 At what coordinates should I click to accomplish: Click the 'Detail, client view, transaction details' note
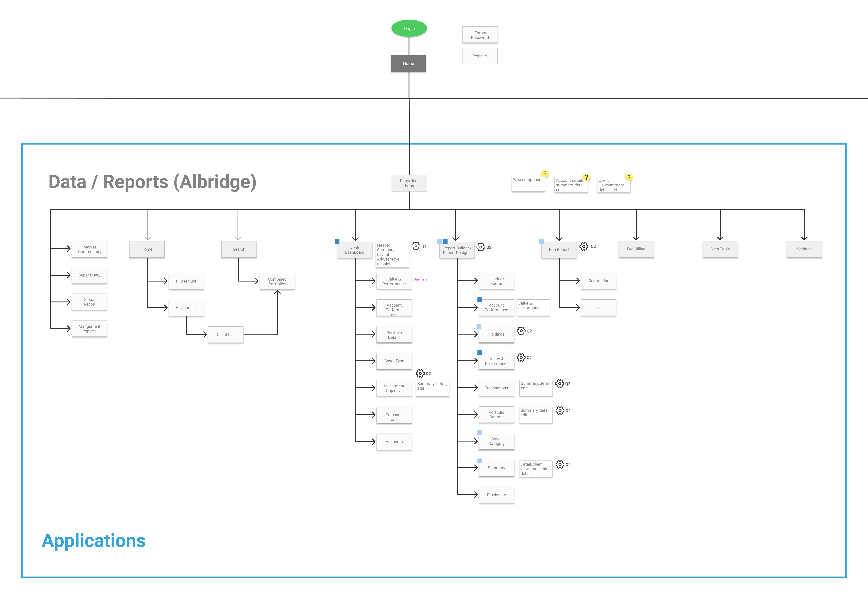(x=536, y=469)
